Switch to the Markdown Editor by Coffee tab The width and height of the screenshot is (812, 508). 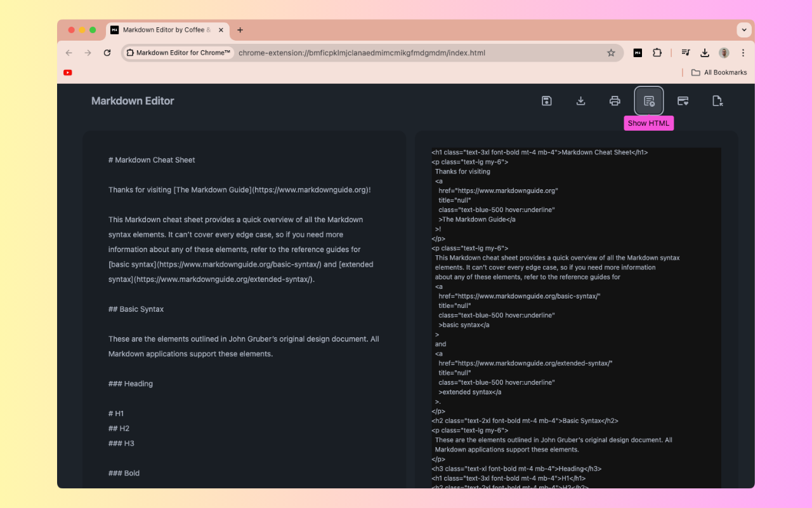pos(166,30)
